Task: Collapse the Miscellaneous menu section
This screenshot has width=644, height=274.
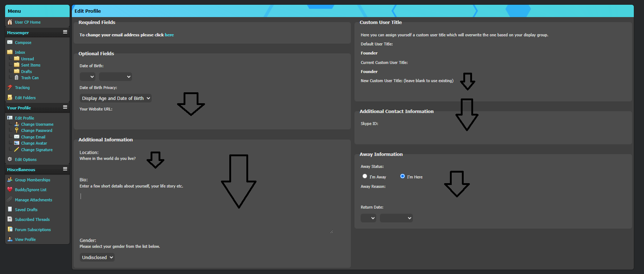Action: (x=65, y=169)
